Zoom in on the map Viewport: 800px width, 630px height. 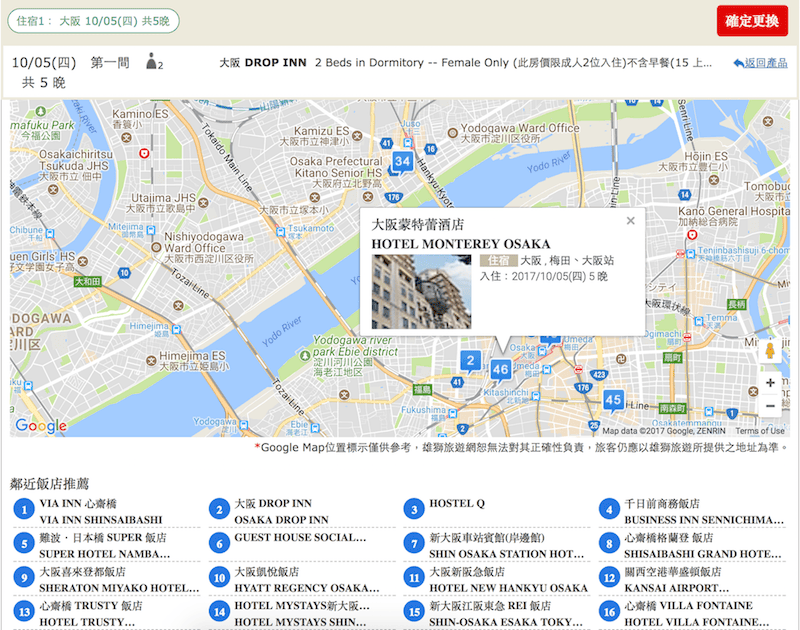click(770, 383)
